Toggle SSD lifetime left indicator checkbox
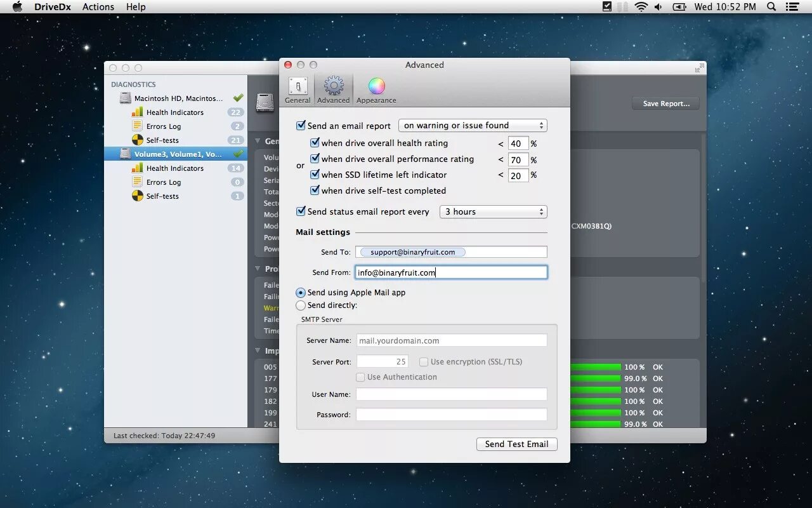This screenshot has height=508, width=812. [315, 175]
